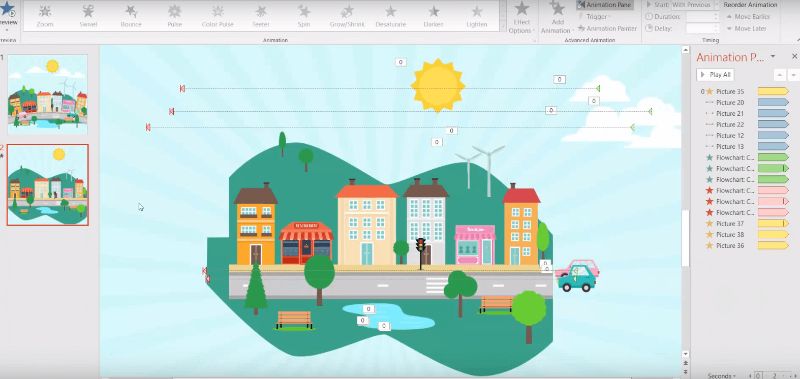Screen dimensions: 800x379
Task: Click the star effect icon beside Picture 36
Action: point(709,246)
